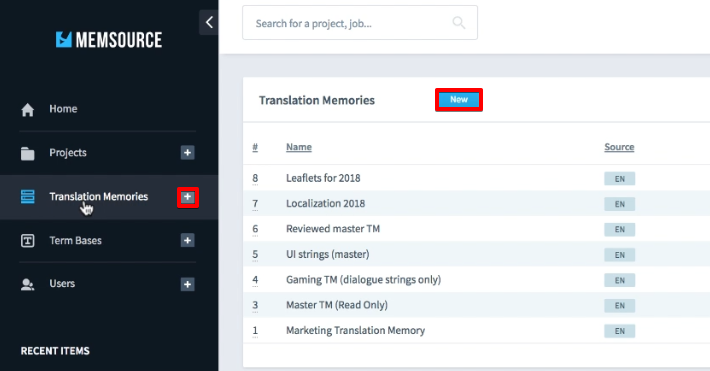Viewport: 710px width, 371px height.
Task: Add a new project with plus icon
Action: click(x=187, y=153)
